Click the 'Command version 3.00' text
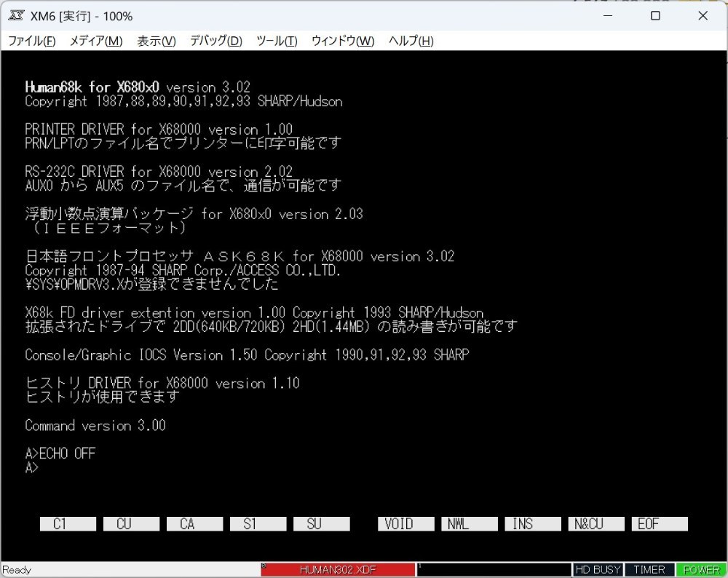 pos(95,425)
